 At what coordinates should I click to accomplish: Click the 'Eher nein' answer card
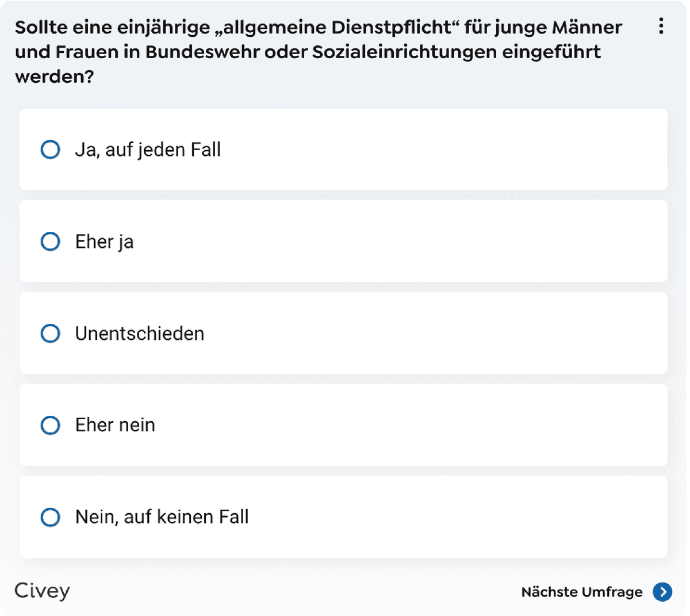pyautogui.click(x=345, y=425)
